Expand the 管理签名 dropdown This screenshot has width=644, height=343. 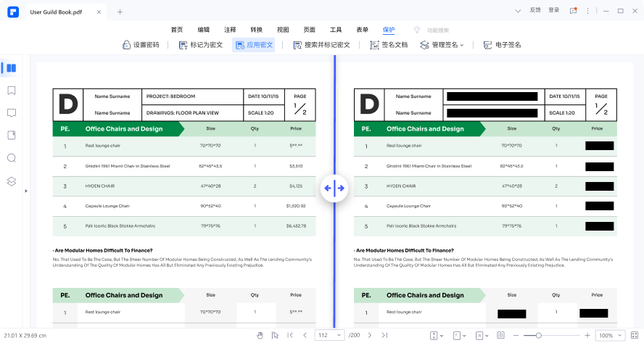(x=442, y=45)
